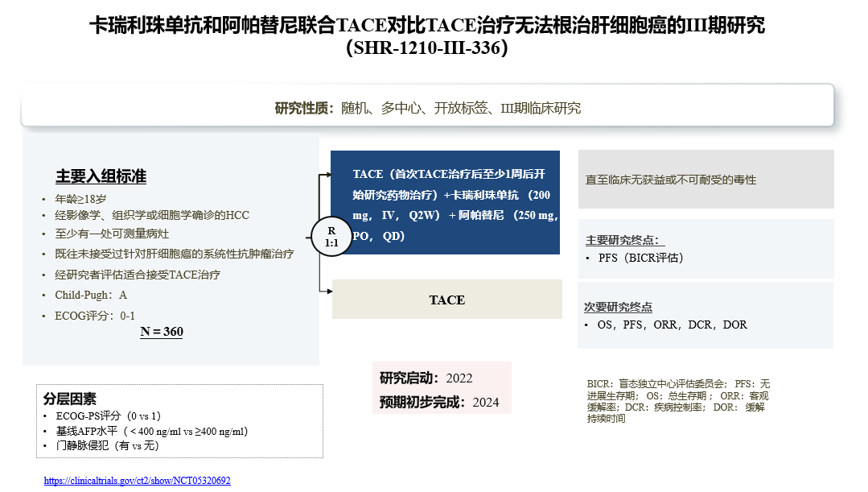Click the R 1:1 randomization circle

coord(331,238)
